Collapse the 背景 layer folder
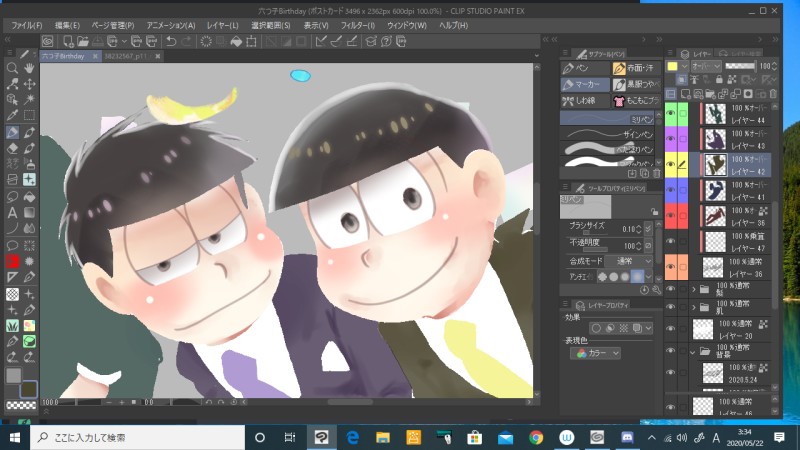The height and width of the screenshot is (450, 800). click(x=693, y=352)
